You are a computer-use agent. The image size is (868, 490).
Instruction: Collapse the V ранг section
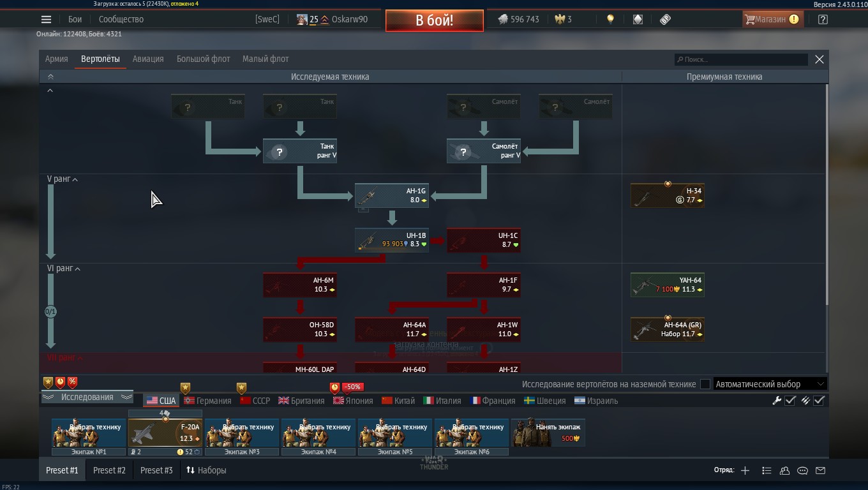coord(63,179)
